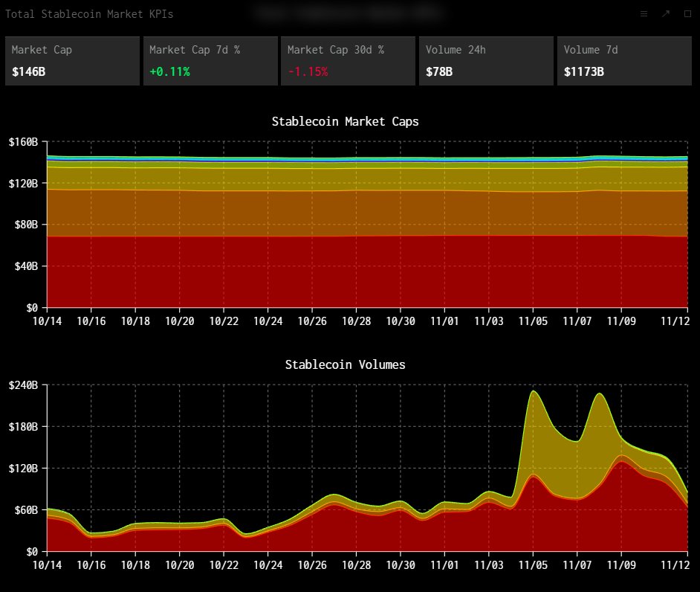Click 11/01 date under Market Caps chart
Screen dimensions: 700x592
point(444,321)
